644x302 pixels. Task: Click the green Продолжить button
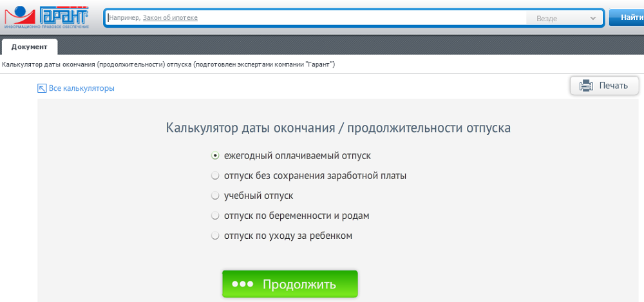pos(290,284)
